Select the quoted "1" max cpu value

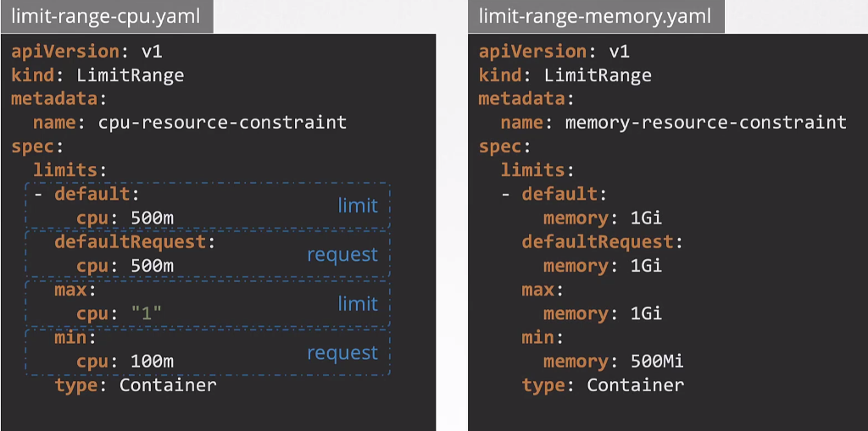coord(147,313)
